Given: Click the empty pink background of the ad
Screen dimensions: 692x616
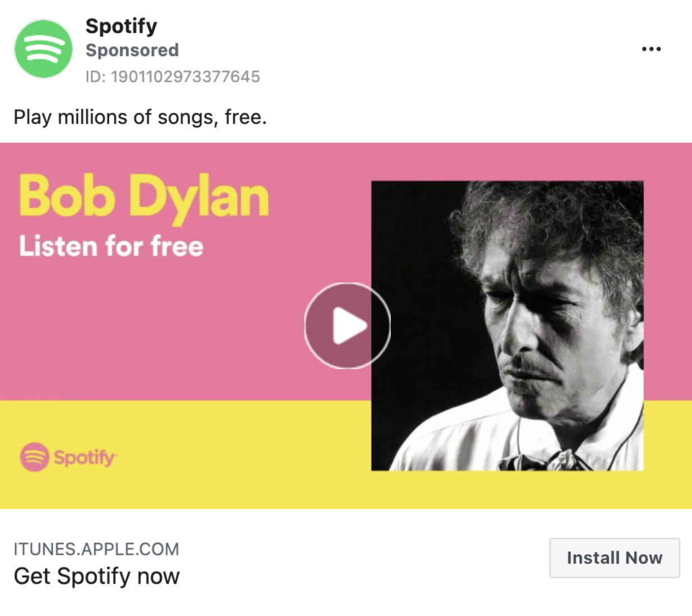Looking at the screenshot, I should click(x=168, y=337).
